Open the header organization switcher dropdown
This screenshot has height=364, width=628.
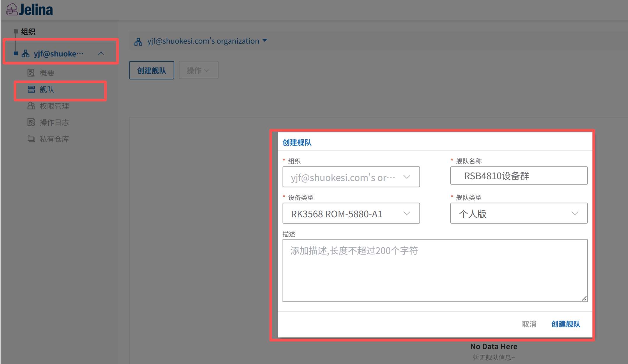click(x=264, y=41)
